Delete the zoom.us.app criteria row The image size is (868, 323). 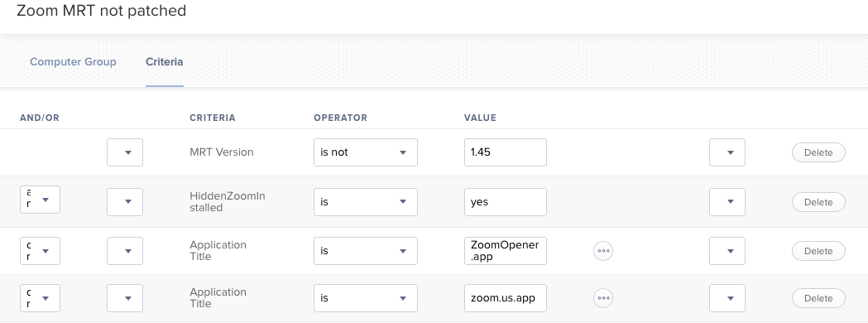click(818, 298)
